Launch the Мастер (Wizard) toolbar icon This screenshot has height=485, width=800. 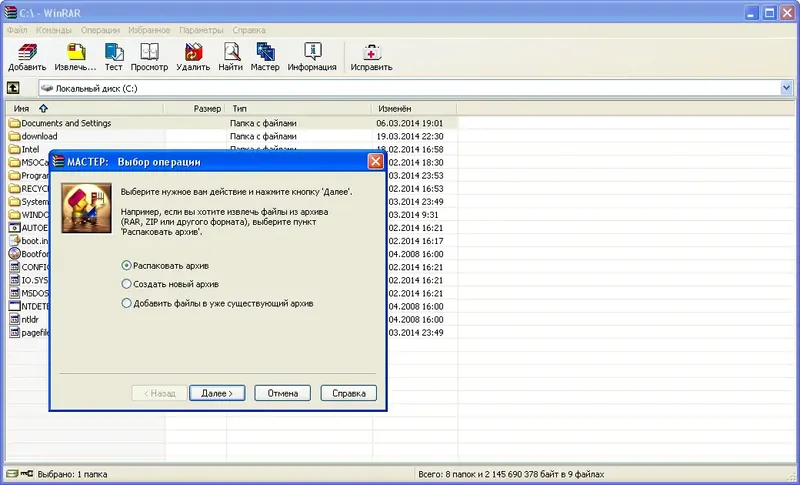pos(265,57)
